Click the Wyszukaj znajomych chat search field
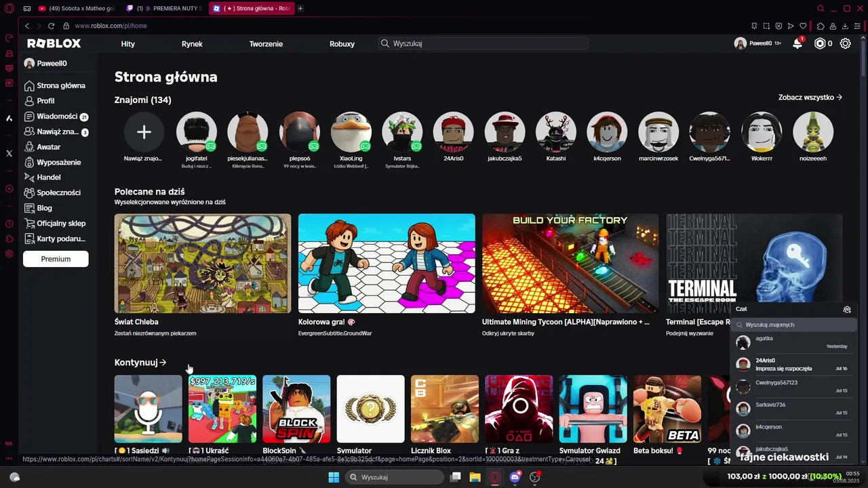 (x=793, y=325)
